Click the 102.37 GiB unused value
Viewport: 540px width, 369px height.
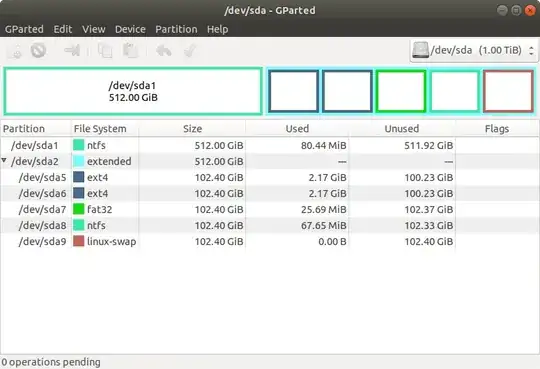(429, 209)
